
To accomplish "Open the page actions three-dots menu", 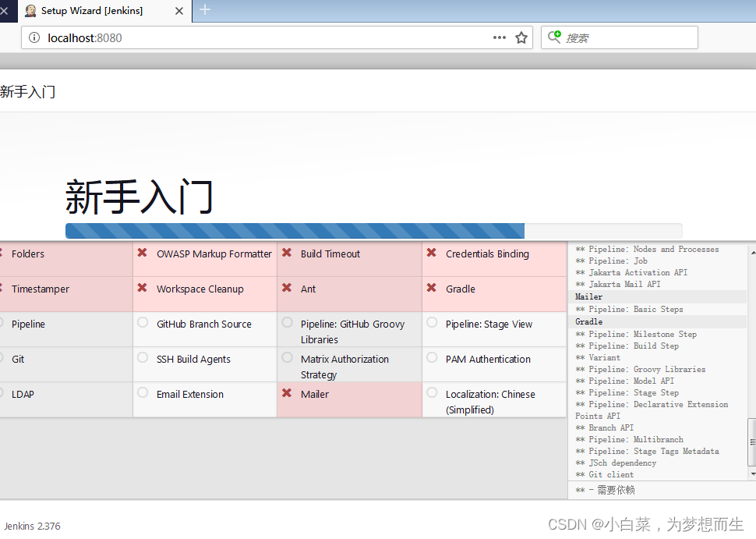I will (500, 37).
